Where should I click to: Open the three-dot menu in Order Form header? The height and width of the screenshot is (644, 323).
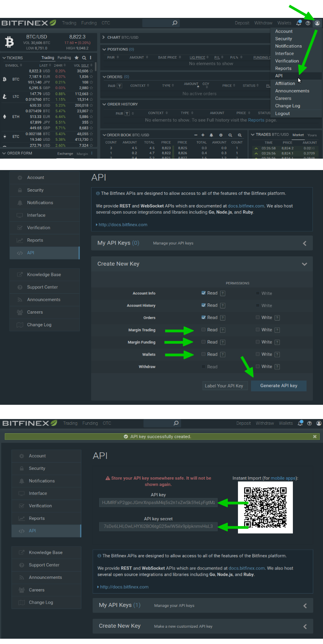coord(92,153)
